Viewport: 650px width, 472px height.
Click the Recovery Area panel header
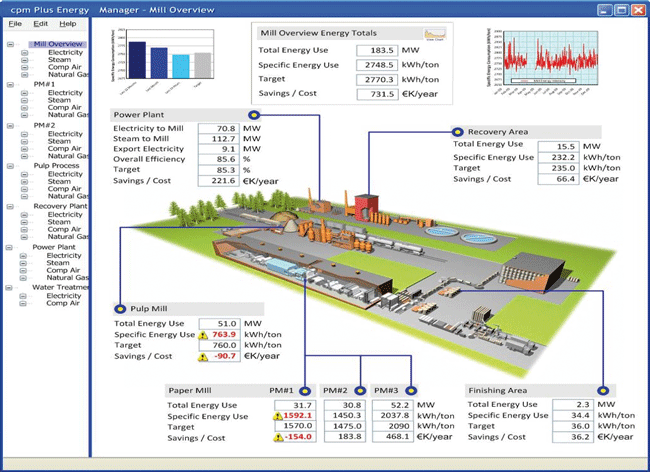[x=526, y=132]
